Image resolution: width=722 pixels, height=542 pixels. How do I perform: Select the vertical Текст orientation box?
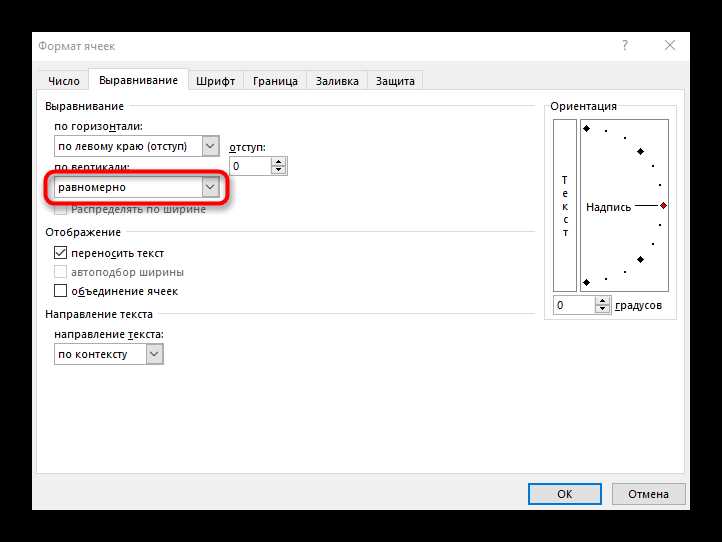(565, 205)
